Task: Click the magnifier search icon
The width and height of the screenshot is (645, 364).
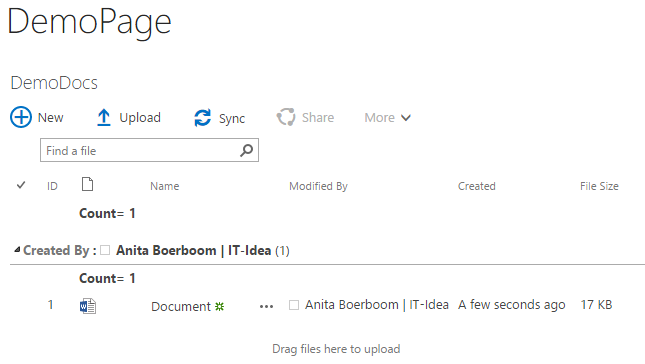Action: pyautogui.click(x=246, y=151)
